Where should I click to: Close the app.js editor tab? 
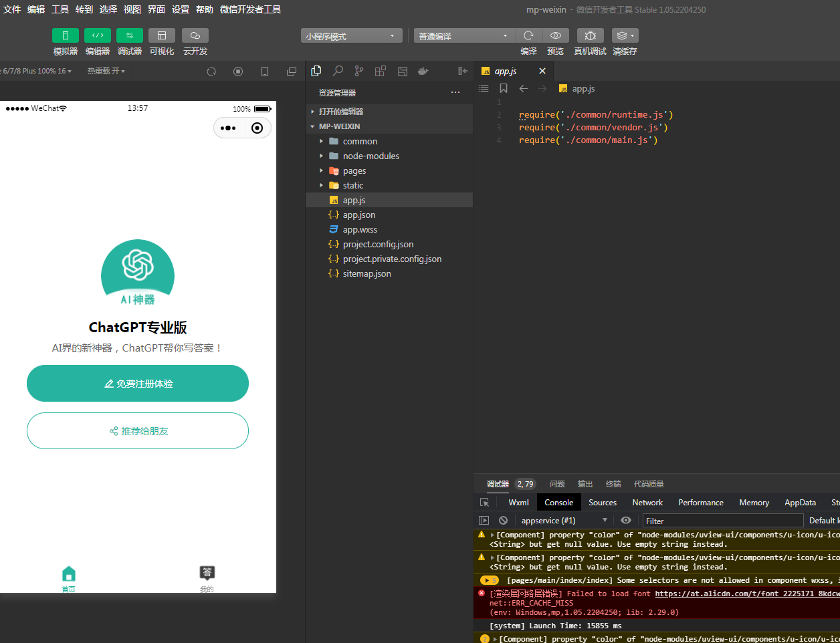[542, 71]
